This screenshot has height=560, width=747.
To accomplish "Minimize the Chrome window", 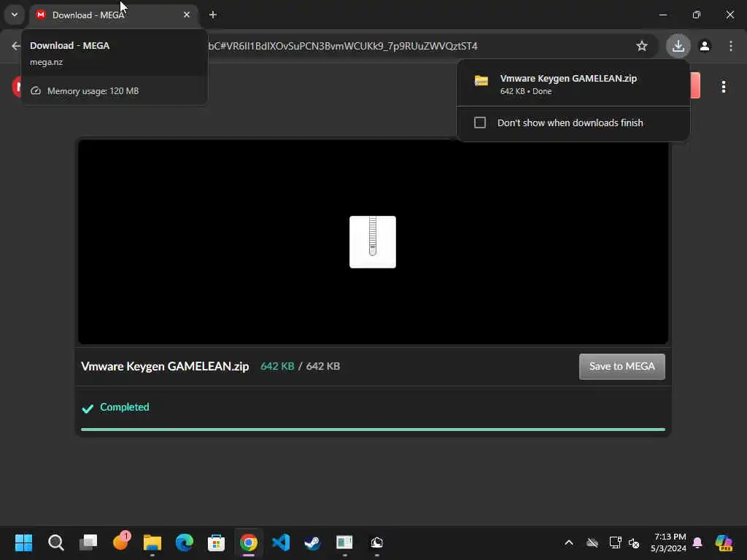I will pos(662,15).
